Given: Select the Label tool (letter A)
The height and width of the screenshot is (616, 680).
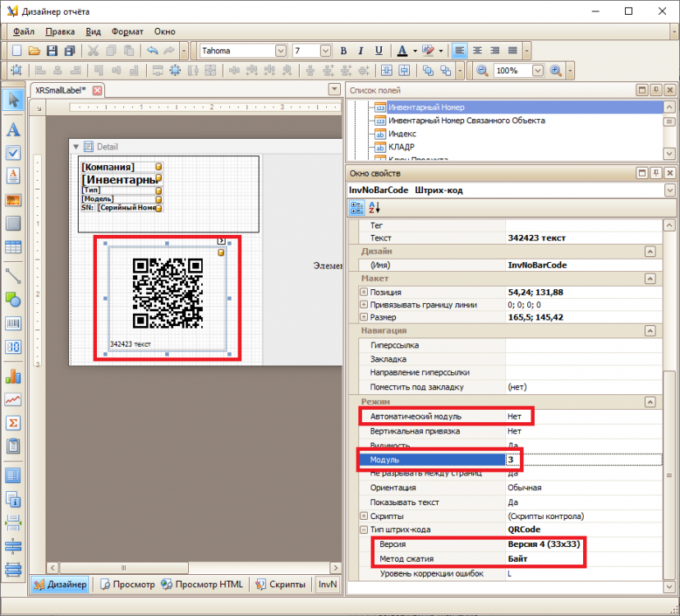Looking at the screenshot, I should coord(13,129).
